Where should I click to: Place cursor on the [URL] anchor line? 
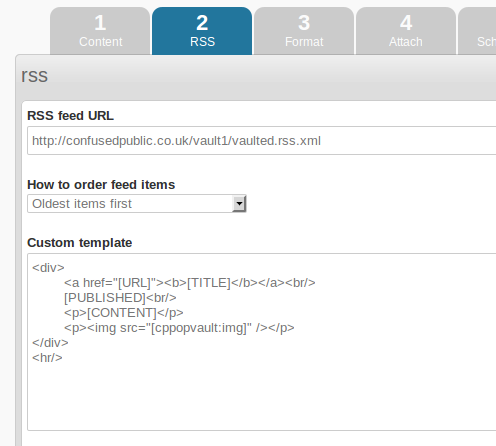coord(190,283)
